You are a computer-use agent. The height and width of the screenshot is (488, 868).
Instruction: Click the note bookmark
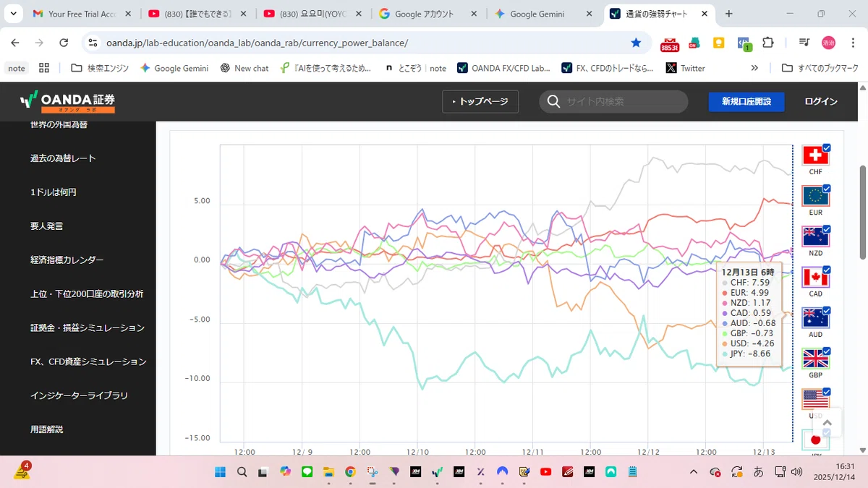pyautogui.click(x=16, y=68)
